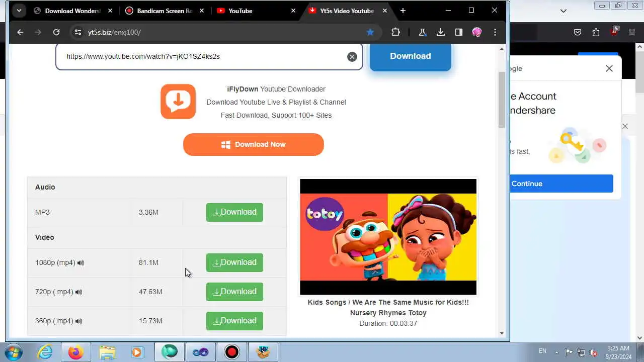Open the Firefox extensions puzzle icon
The height and width of the screenshot is (362, 644).
click(x=596, y=32)
